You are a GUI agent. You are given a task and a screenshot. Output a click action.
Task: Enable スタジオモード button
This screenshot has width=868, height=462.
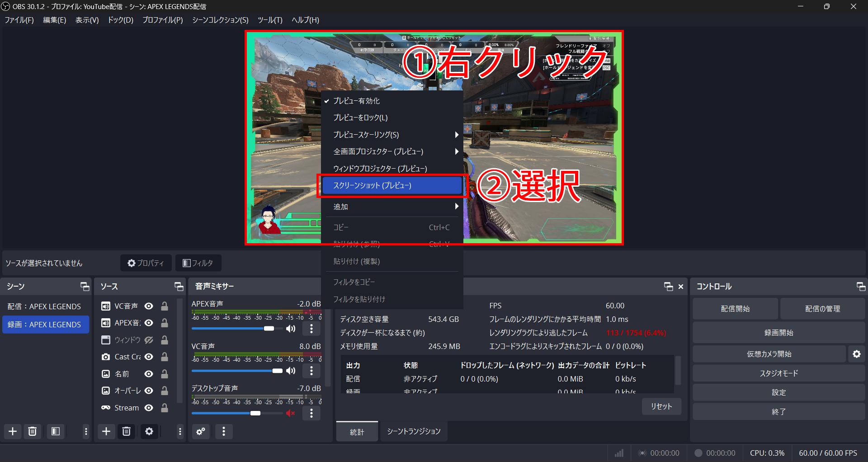pos(779,373)
